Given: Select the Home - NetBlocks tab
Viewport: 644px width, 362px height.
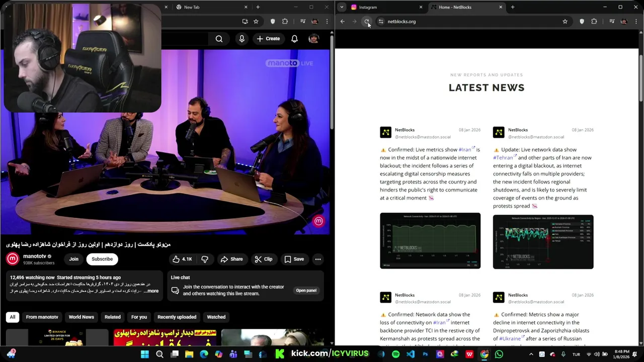Looking at the screenshot, I should (466, 7).
